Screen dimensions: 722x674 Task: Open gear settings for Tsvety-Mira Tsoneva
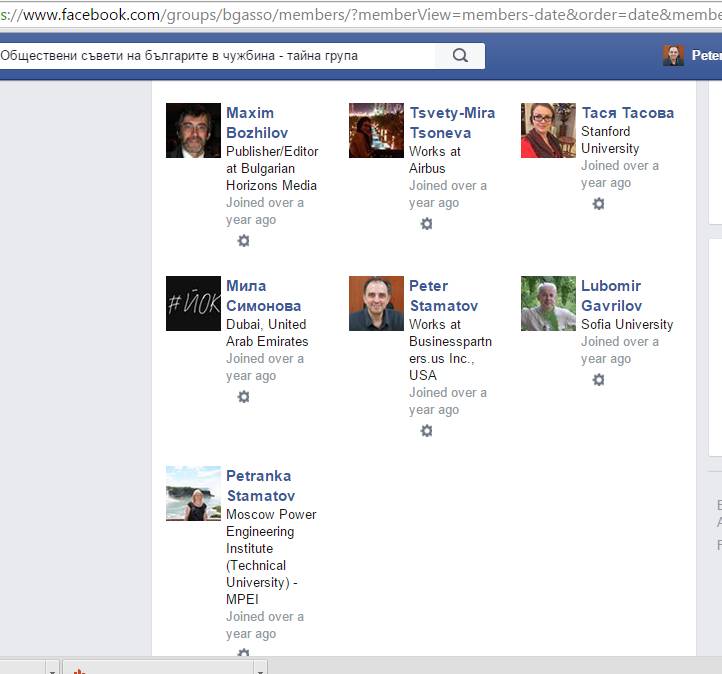[426, 224]
